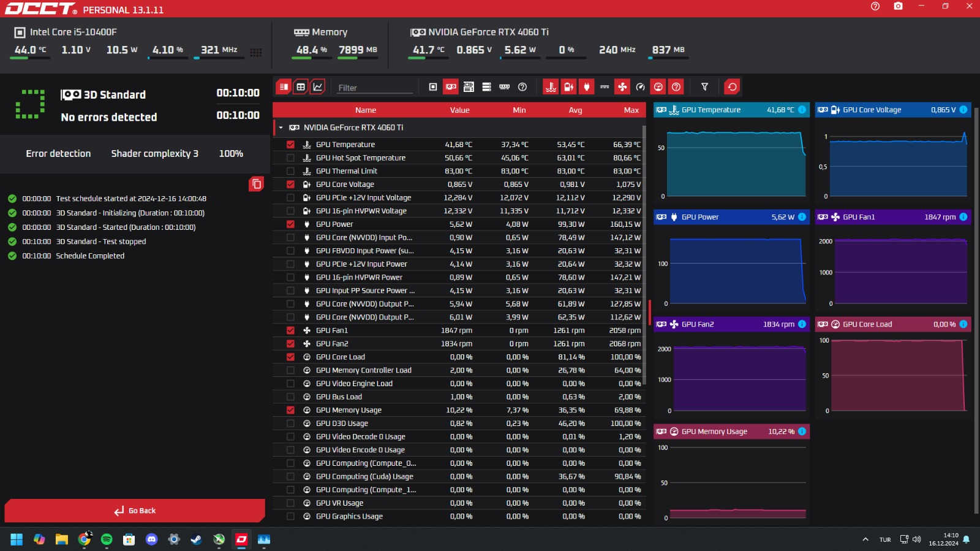Uncheck the GPU Core Voltage checkbox
Viewport: 980px width, 551px height.
pyautogui.click(x=290, y=184)
